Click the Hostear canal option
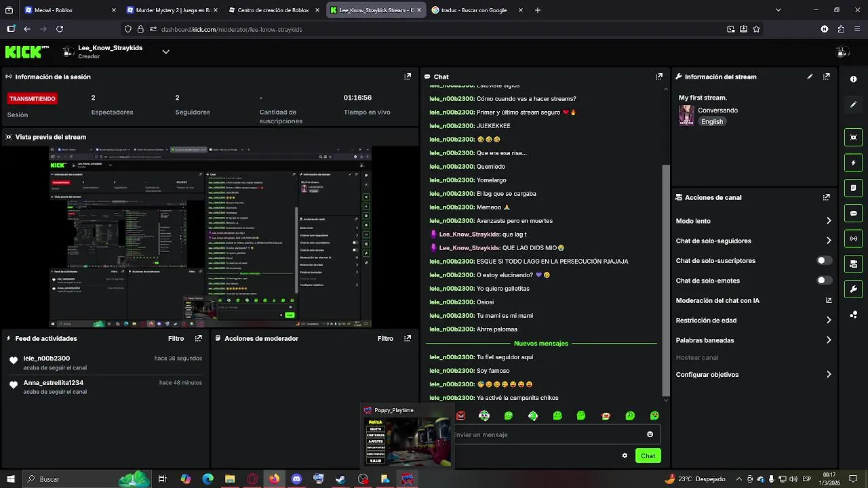The width and height of the screenshot is (868, 488). click(x=697, y=357)
